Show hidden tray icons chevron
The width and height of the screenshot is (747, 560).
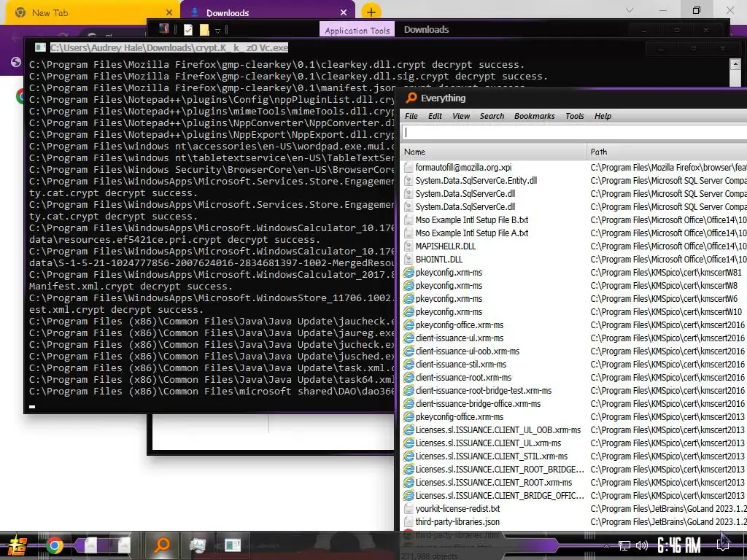coord(606,545)
